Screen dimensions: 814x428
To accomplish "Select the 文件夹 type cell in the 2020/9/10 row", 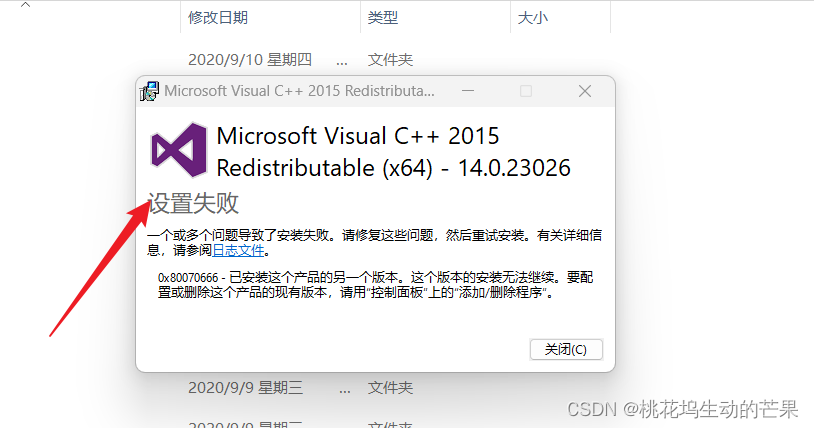I will point(390,60).
